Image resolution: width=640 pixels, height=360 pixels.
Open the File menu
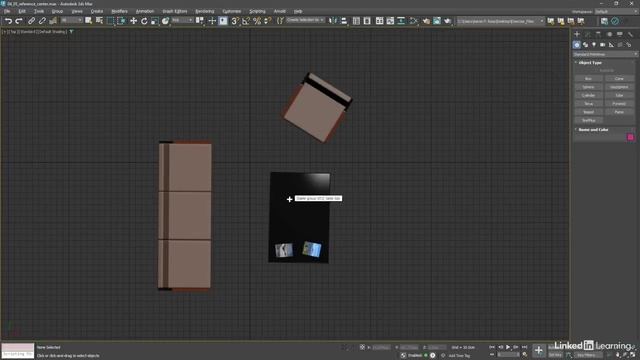(x=7, y=11)
